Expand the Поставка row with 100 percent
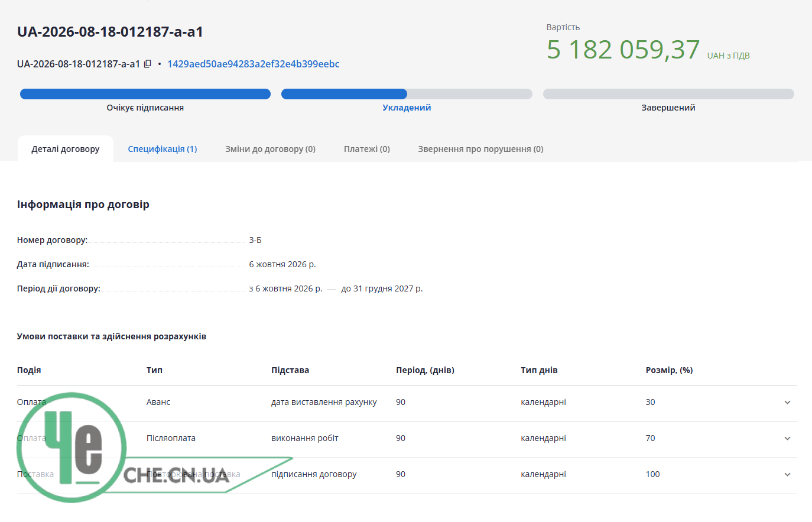Image resolution: width=812 pixels, height=522 pixels. pyautogui.click(x=787, y=475)
